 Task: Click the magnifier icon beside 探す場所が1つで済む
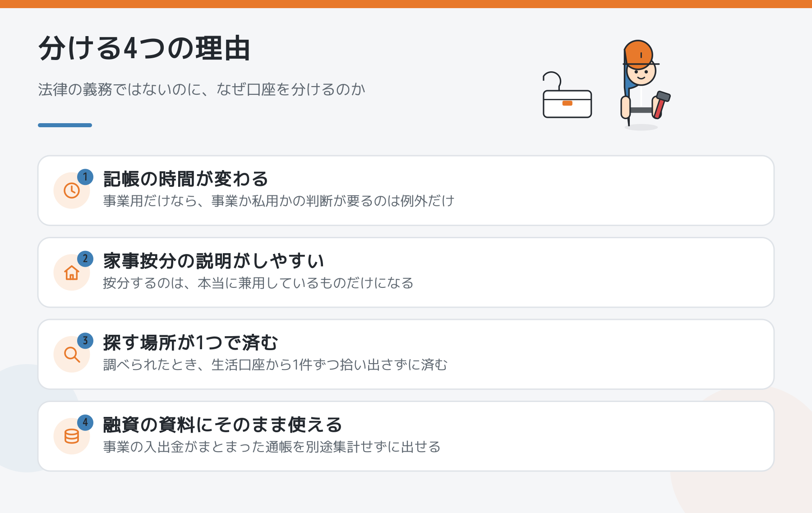pos(72,354)
